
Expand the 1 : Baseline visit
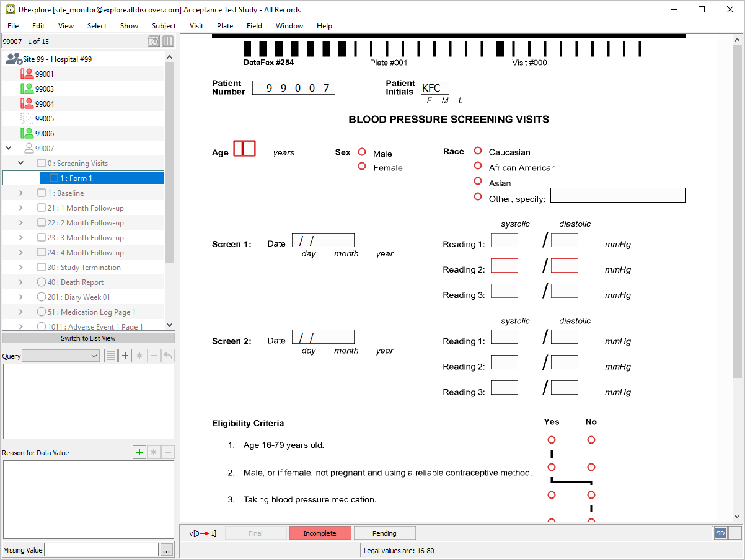(21, 193)
